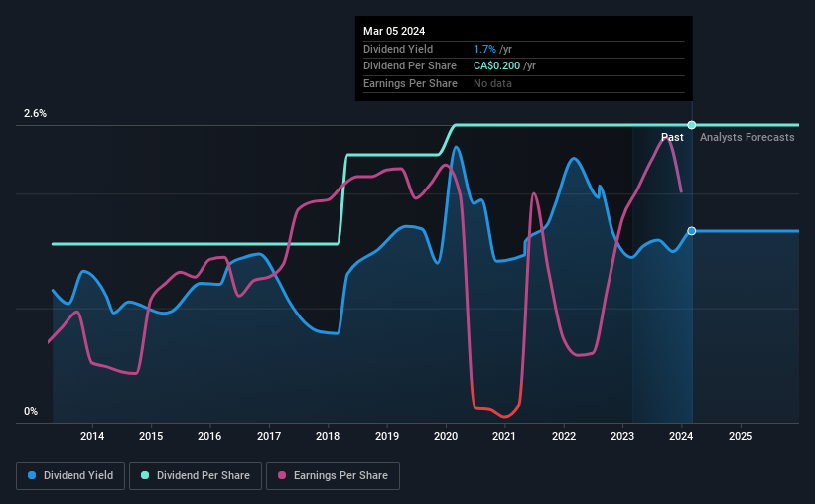
Task: Click the 2025 x-axis label
Action: point(741,436)
